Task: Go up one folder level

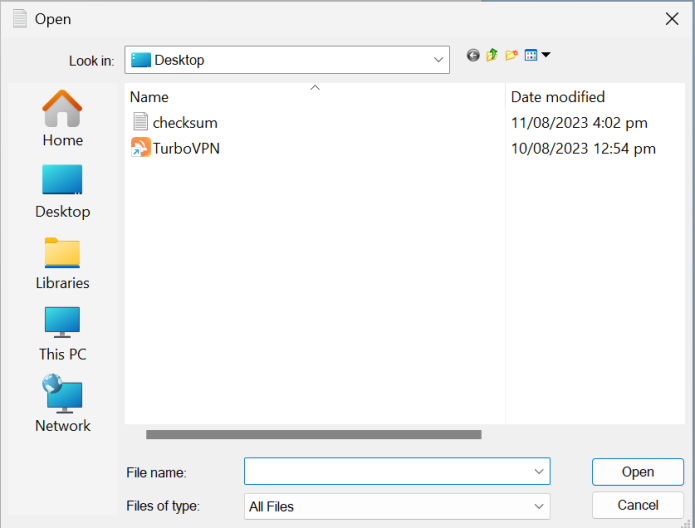Action: tap(492, 55)
